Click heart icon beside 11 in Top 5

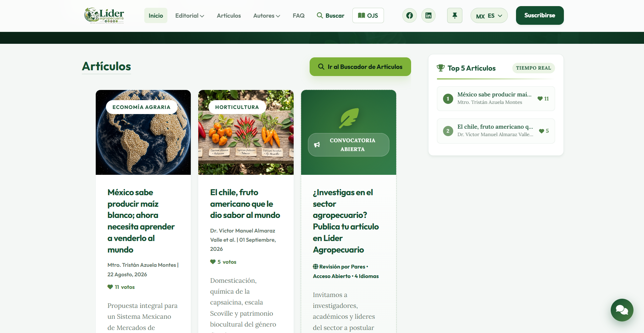540,99
